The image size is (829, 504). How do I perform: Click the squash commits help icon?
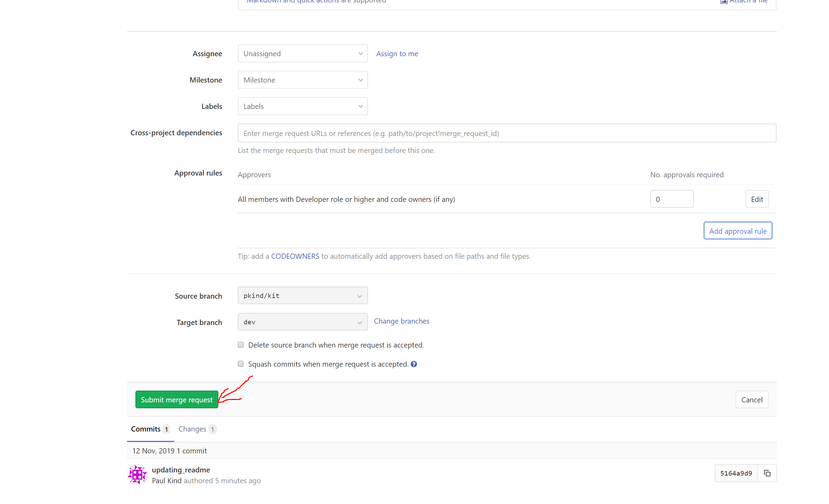(x=414, y=364)
